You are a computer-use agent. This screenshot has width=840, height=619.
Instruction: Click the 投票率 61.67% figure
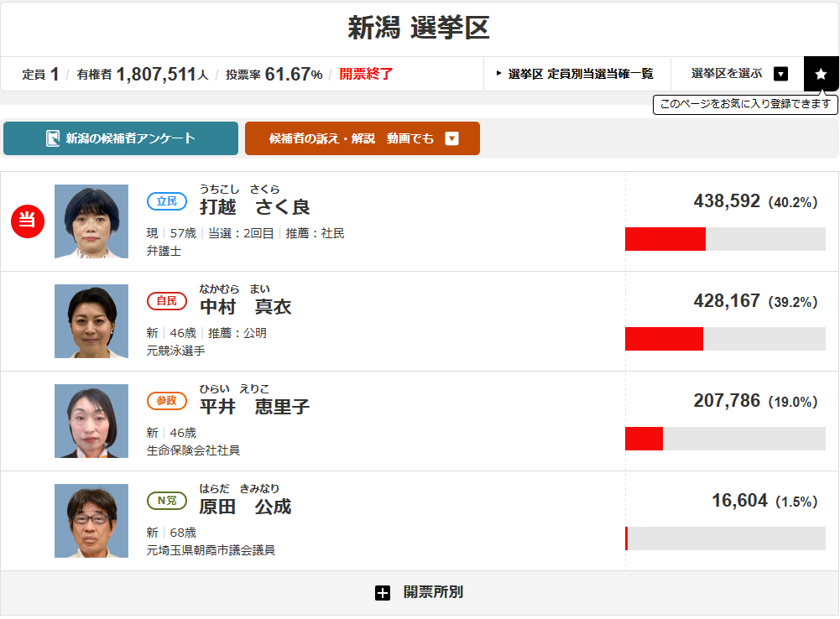(x=274, y=74)
